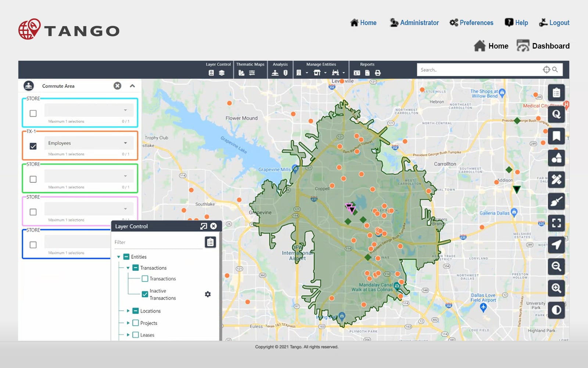
Task: Click the Logout link
Action: 554,23
